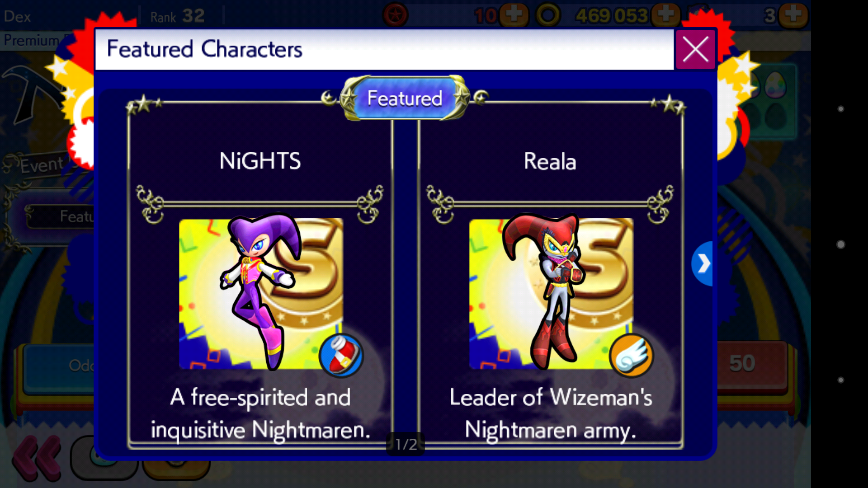Tap the plus next to 3
Image resolution: width=868 pixels, height=488 pixels.
pyautogui.click(x=793, y=15)
